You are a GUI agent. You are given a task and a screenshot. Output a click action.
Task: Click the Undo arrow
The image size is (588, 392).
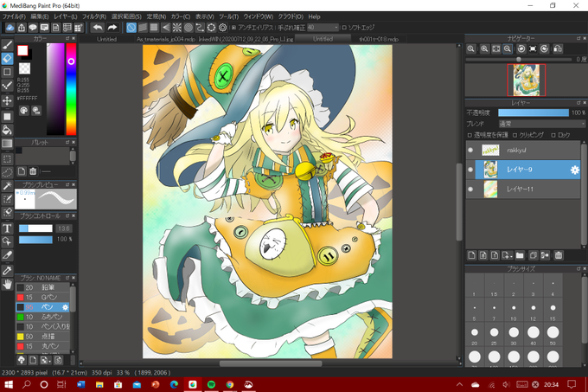[98, 28]
